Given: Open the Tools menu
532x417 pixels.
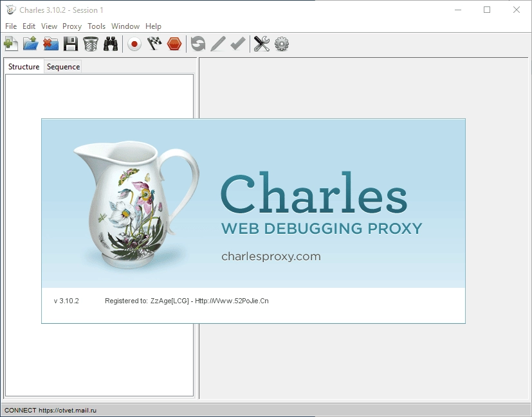Looking at the screenshot, I should point(96,26).
